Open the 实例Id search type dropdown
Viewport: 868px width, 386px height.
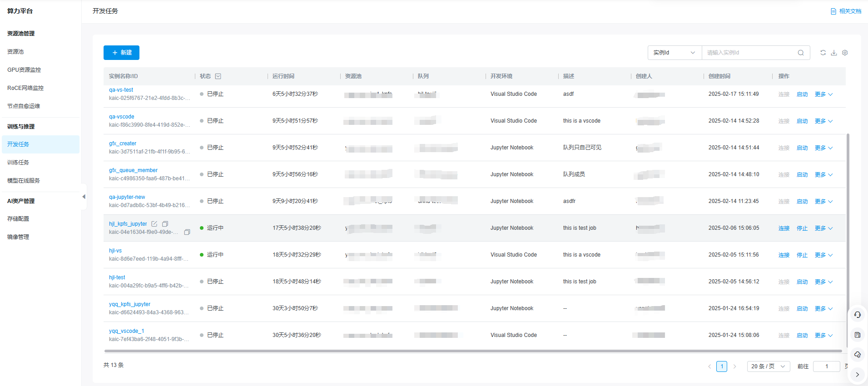[675, 53]
